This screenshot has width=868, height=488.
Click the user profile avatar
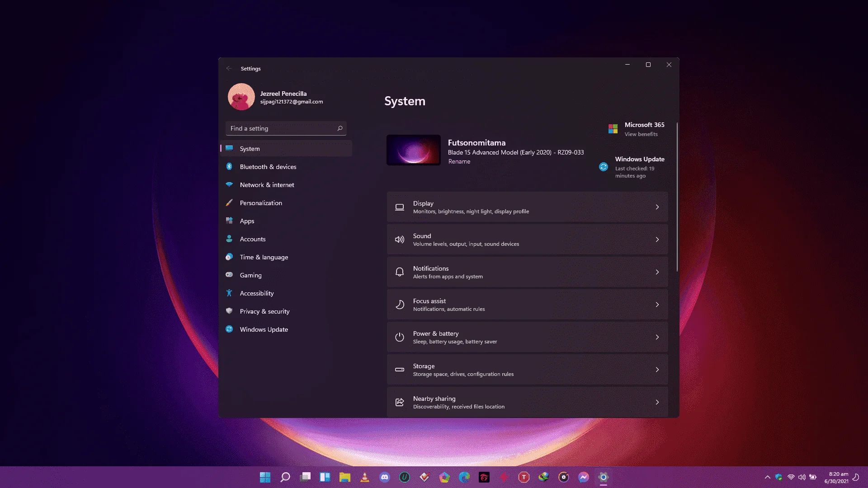pyautogui.click(x=241, y=97)
